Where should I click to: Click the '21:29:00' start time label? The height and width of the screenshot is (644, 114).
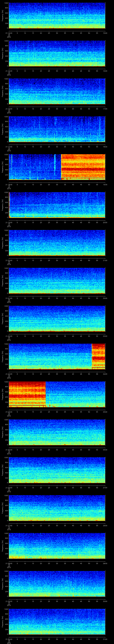coord(9,601)
